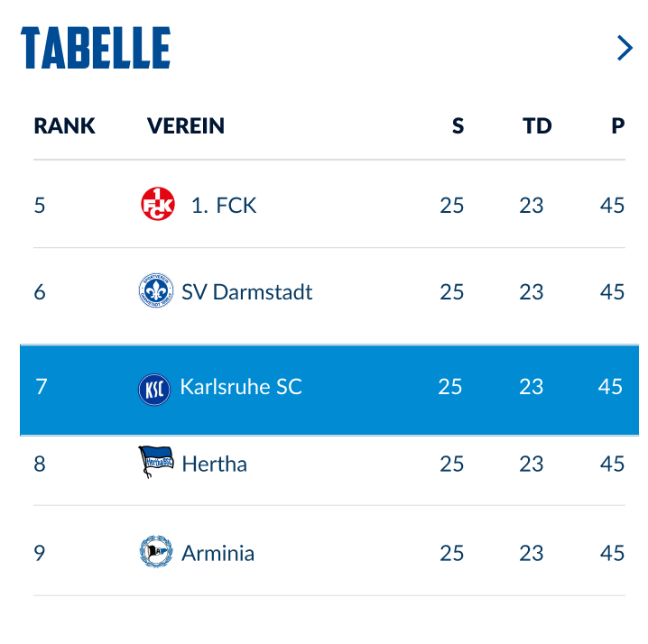Screen dimensions: 648x644
Task: Click the Arminia crest icon
Action: click(156, 551)
